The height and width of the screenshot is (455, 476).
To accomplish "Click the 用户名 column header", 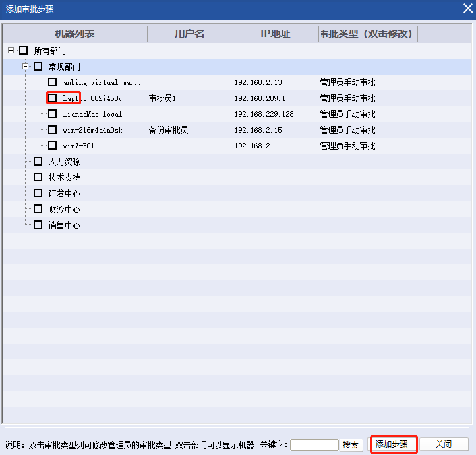I will point(190,34).
